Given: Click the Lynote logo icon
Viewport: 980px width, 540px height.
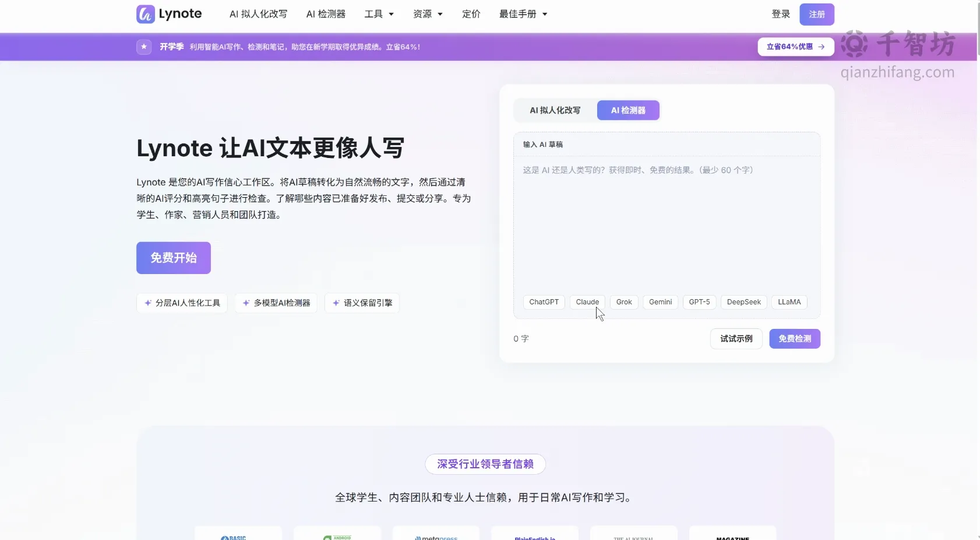Looking at the screenshot, I should pos(146,14).
